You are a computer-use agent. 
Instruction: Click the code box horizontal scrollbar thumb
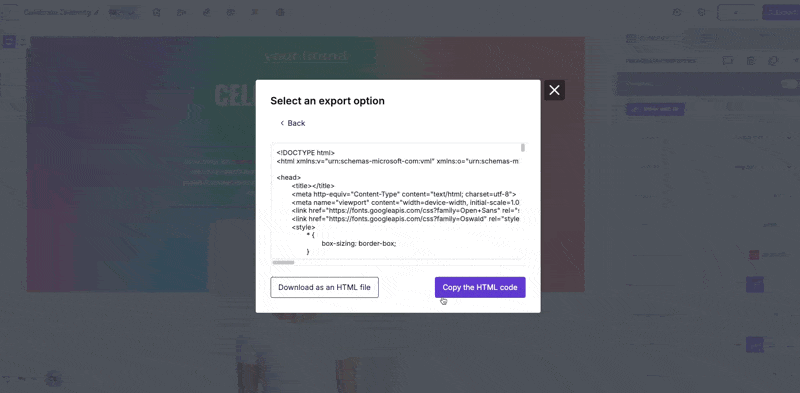(x=283, y=262)
